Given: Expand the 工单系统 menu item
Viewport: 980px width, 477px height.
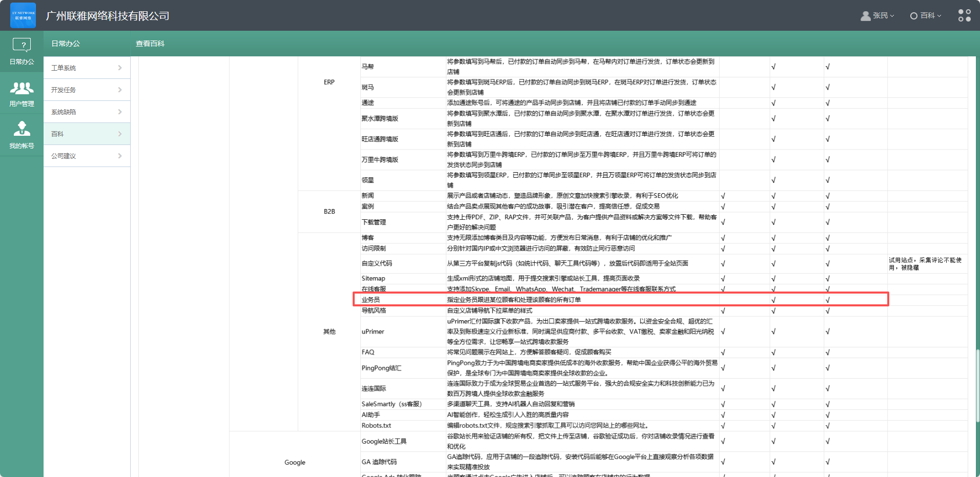Looking at the screenshot, I should click(87, 68).
